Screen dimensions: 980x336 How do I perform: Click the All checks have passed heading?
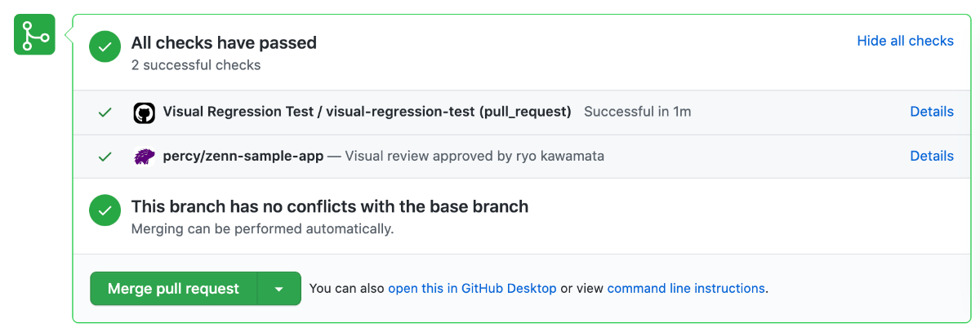tap(224, 42)
